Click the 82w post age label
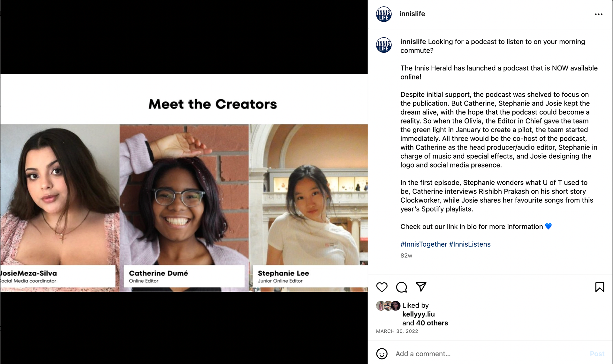Screen dimensions: 613x364 406,256
